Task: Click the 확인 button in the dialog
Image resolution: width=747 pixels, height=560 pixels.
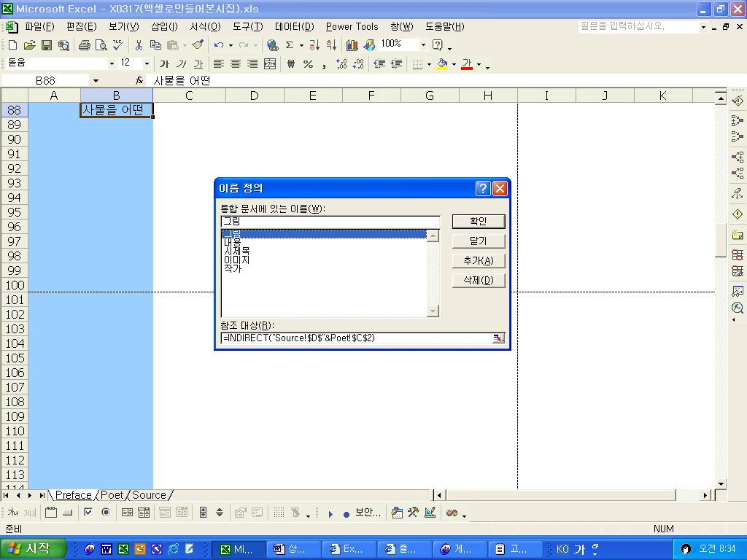Action: point(479,221)
